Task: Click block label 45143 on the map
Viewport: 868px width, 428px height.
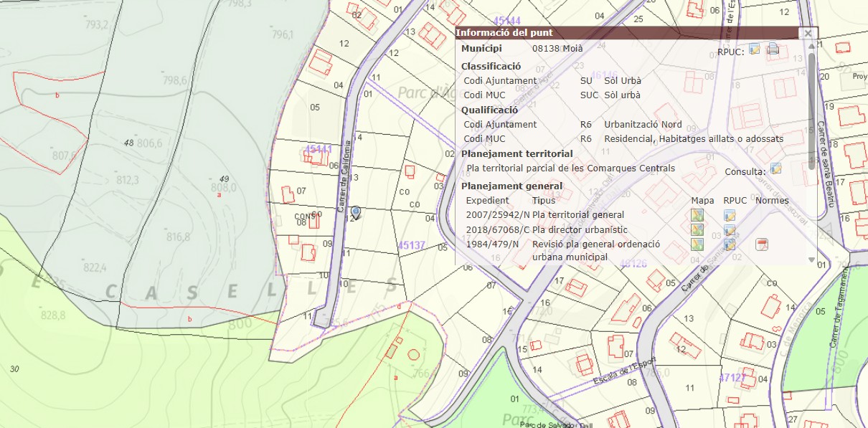Action: pos(318,149)
